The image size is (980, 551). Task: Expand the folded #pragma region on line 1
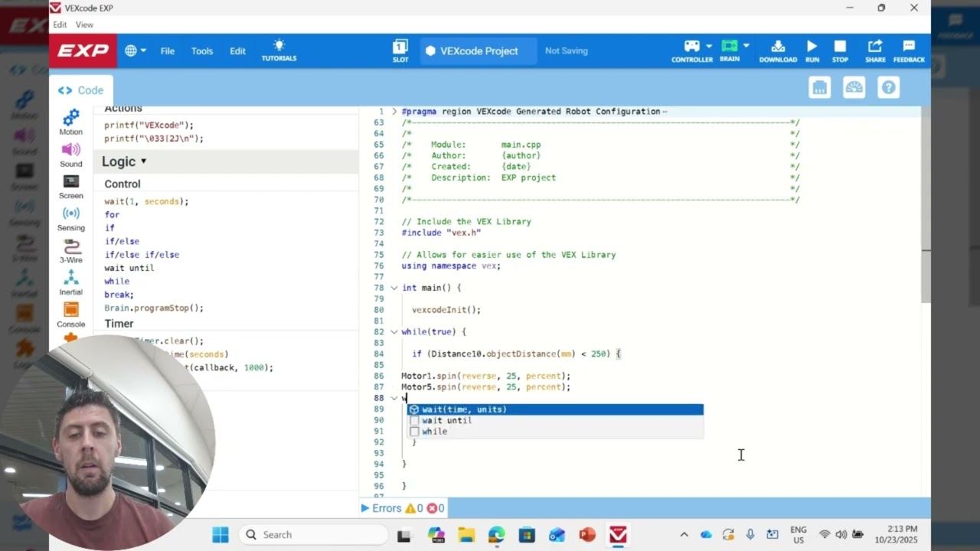click(394, 112)
